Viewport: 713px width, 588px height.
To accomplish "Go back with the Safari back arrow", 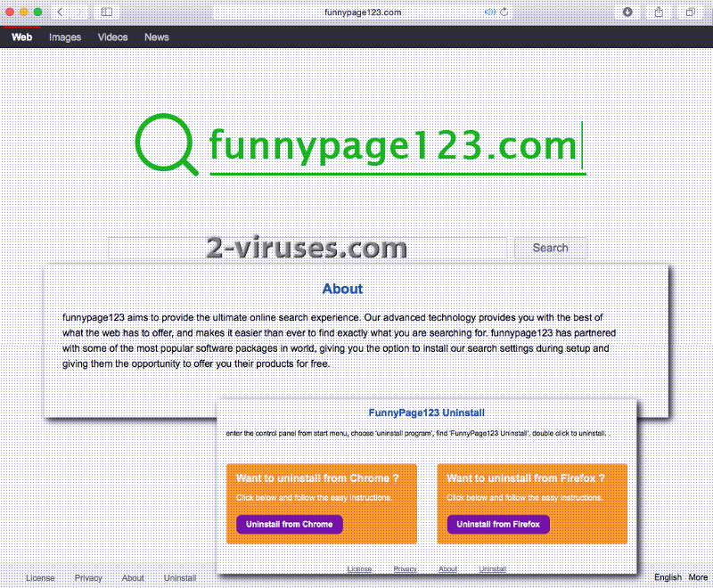I will pyautogui.click(x=60, y=12).
